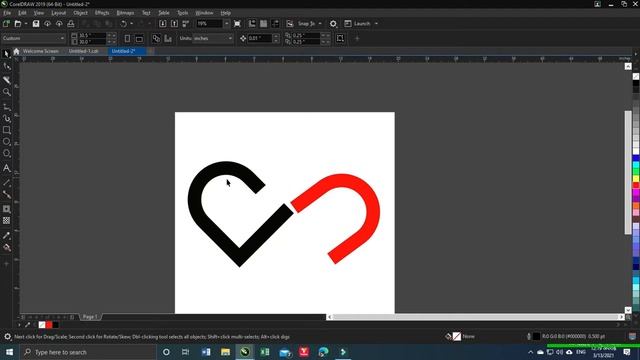Set page orientation to landscape
640x360 pixels.
pos(139,38)
